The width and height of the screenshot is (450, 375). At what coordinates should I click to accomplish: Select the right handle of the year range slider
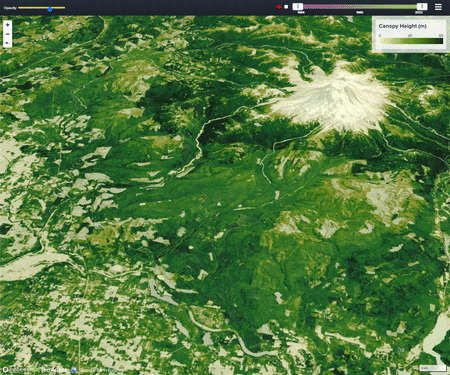click(422, 6)
